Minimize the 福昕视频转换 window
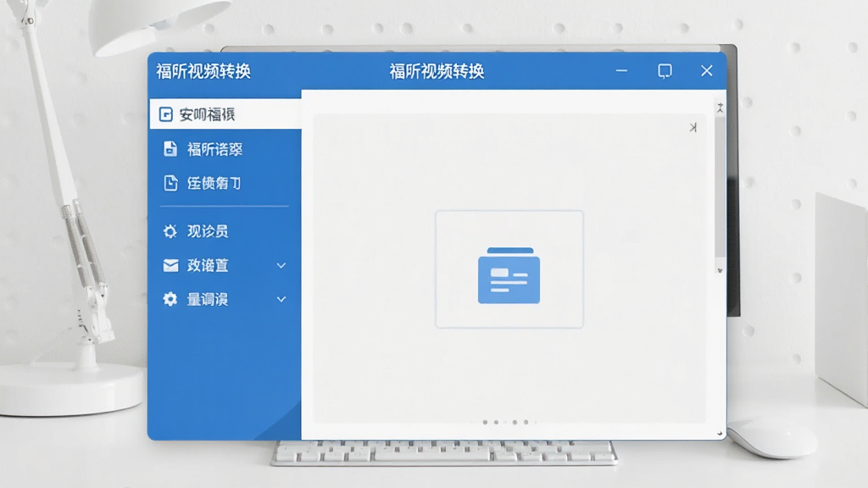 pyautogui.click(x=621, y=71)
